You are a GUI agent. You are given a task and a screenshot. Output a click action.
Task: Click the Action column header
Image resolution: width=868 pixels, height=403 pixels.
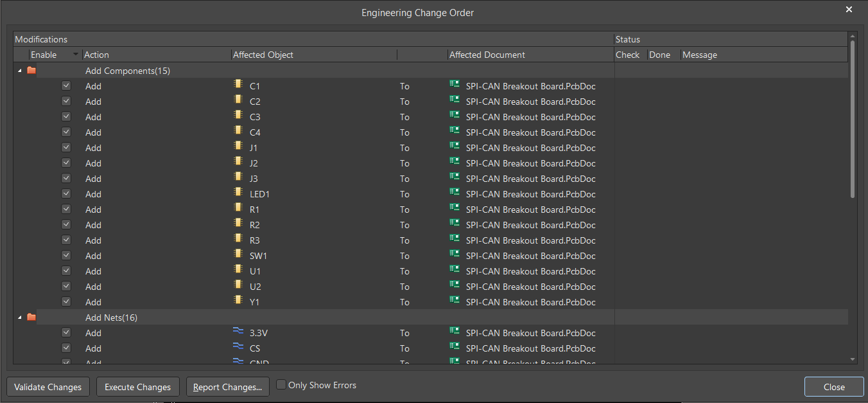[x=157, y=55]
